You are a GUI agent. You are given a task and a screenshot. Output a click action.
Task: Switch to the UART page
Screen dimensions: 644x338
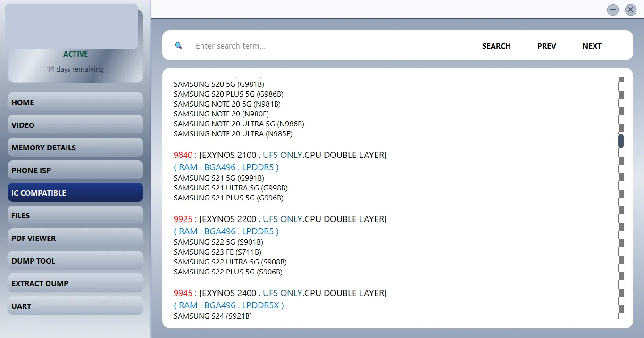click(75, 306)
